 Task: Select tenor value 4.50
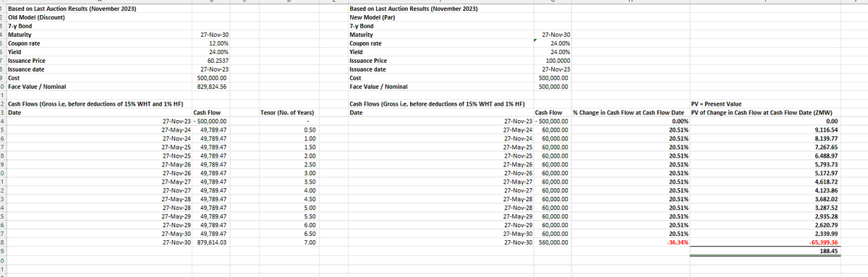[x=309, y=199]
